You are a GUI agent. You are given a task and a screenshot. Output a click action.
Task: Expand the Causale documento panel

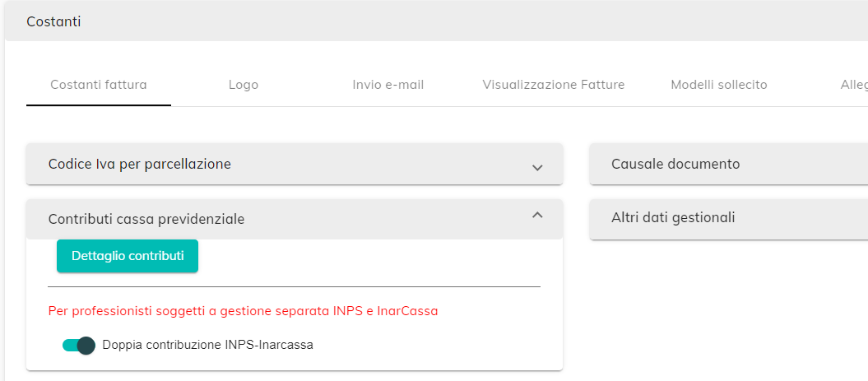coord(728,164)
